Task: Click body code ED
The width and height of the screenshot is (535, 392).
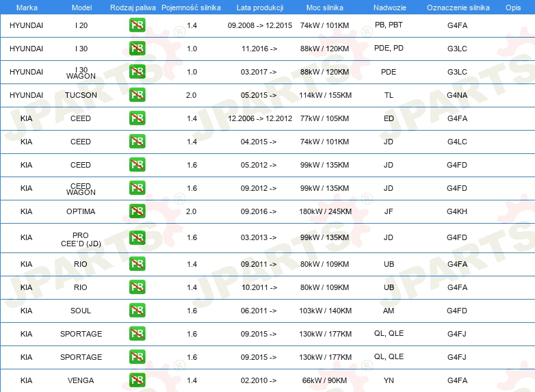Action: tap(389, 118)
